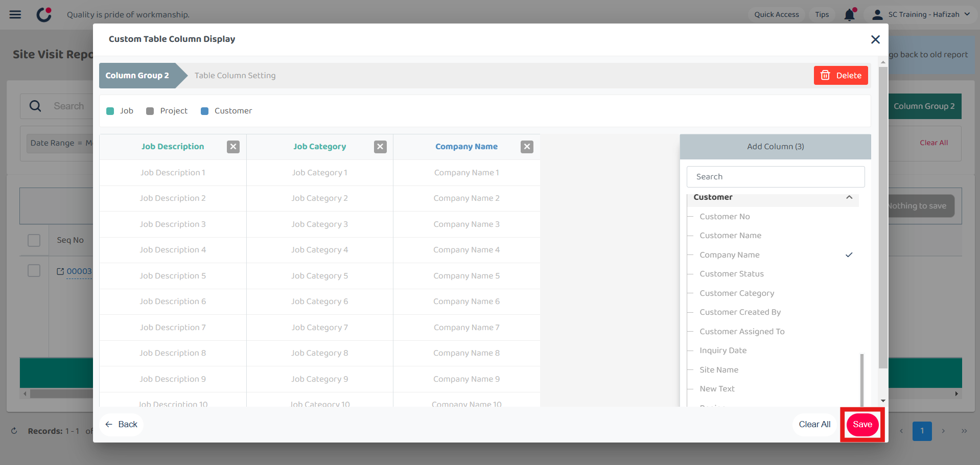
Task: Go back with the Back button
Action: [122, 425]
